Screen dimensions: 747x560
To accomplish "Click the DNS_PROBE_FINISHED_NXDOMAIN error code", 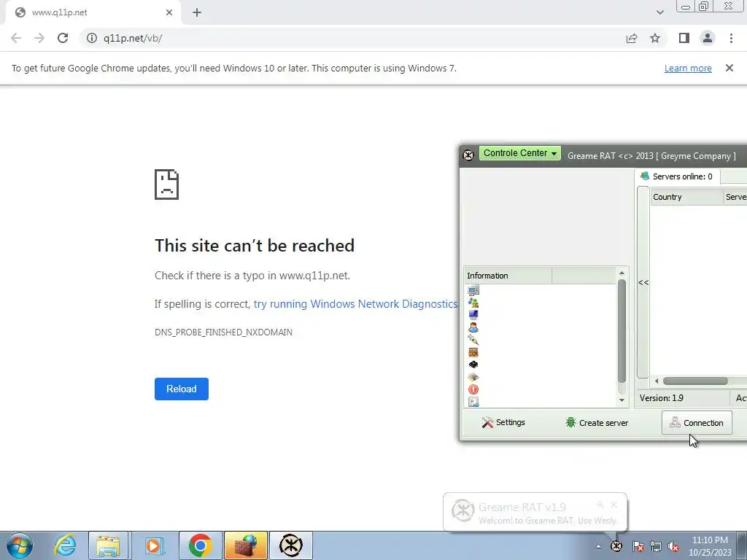I will [x=223, y=332].
